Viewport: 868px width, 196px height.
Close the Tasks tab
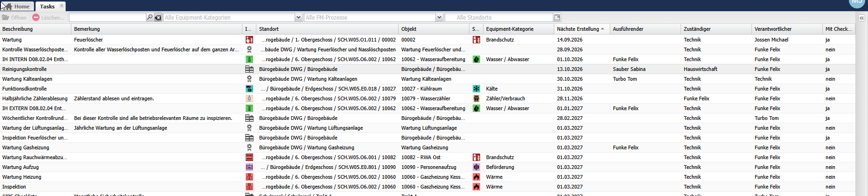[62, 6]
